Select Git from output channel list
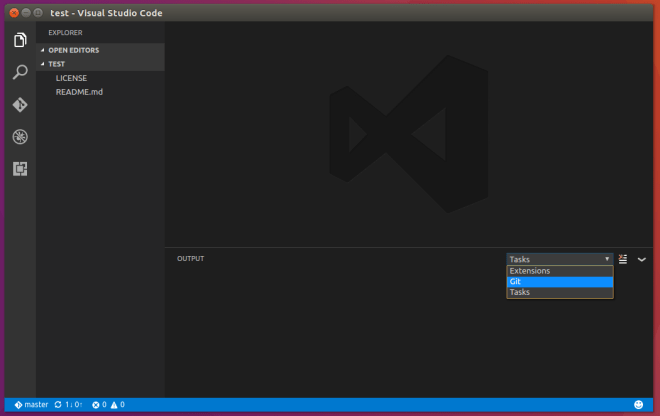 (x=559, y=282)
